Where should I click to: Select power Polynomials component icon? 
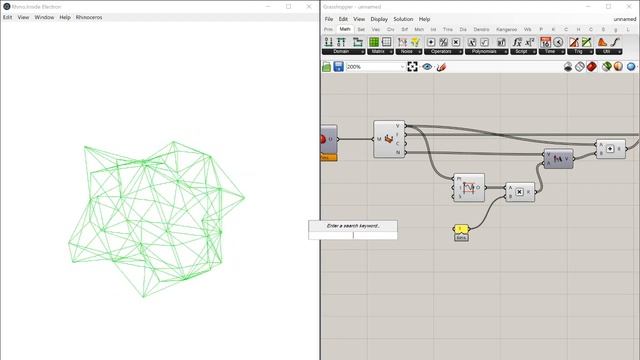pyautogui.click(x=472, y=42)
